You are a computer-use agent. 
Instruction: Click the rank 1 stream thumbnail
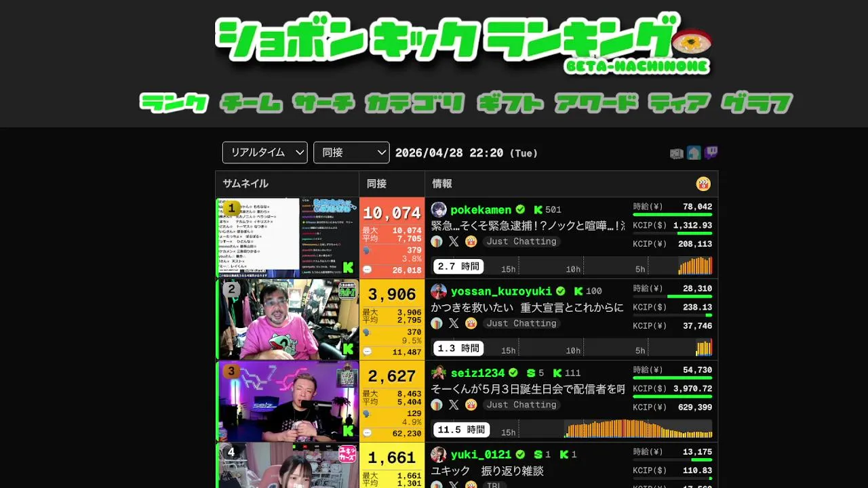click(288, 238)
